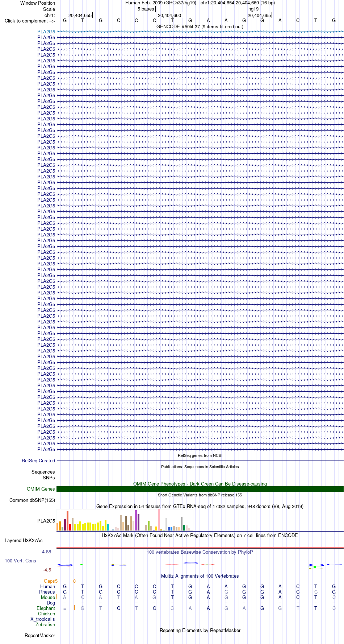Click the 'Window Position' track label

click(x=38, y=3)
